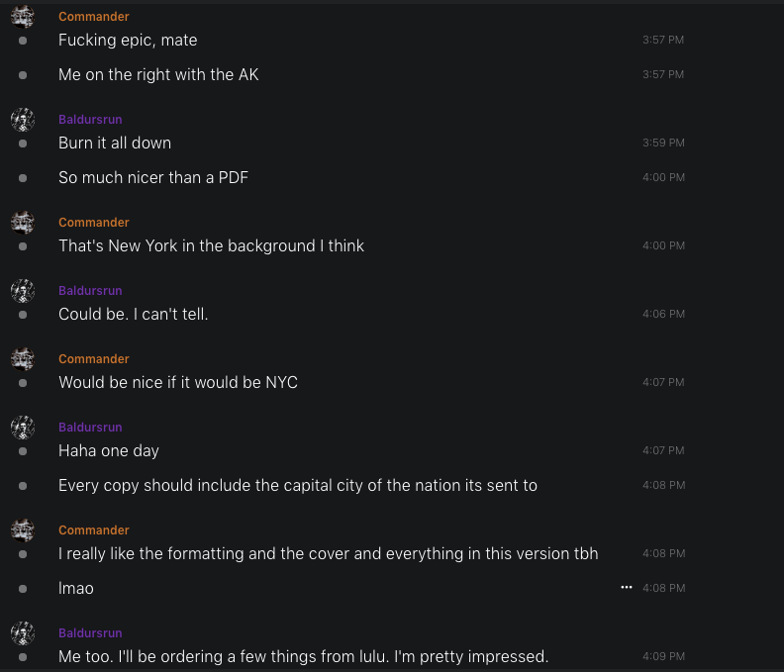Viewport: 784px width, 672px height.
Task: Click the 4:09 PM timestamp
Action: click(x=662, y=656)
